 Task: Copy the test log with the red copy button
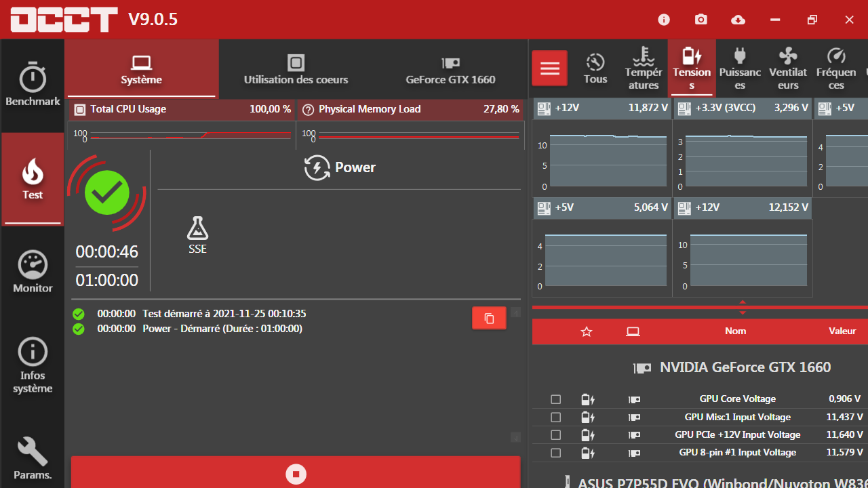point(489,318)
